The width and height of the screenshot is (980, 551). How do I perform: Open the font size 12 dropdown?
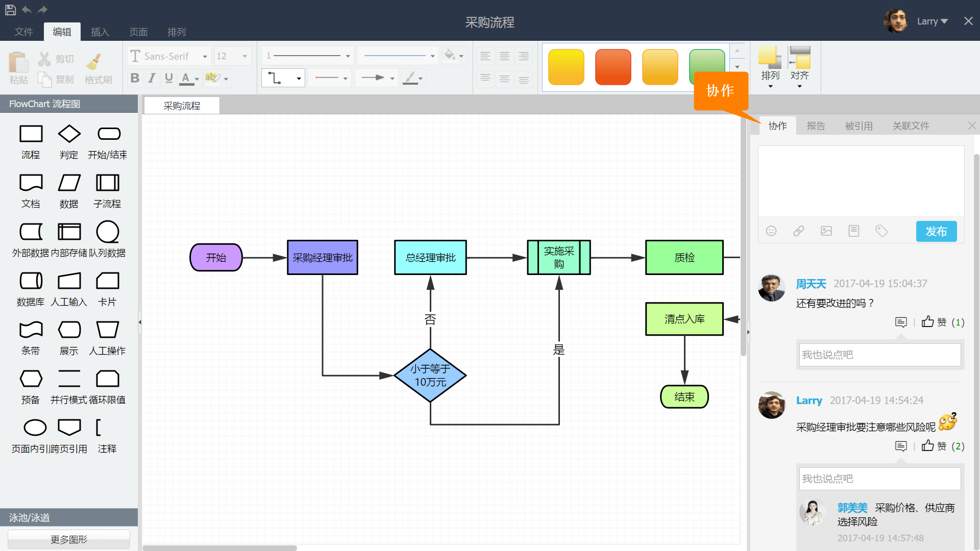coord(232,56)
